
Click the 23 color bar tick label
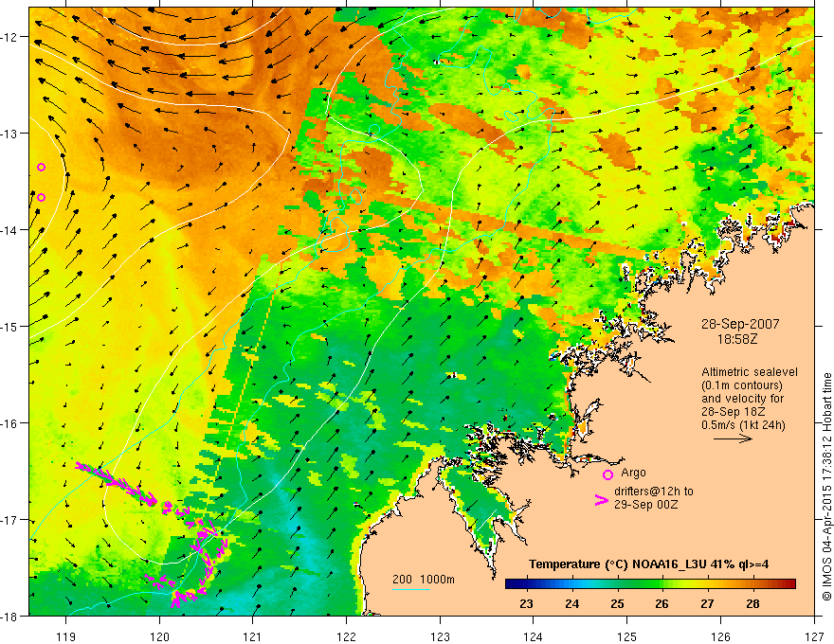[527, 603]
